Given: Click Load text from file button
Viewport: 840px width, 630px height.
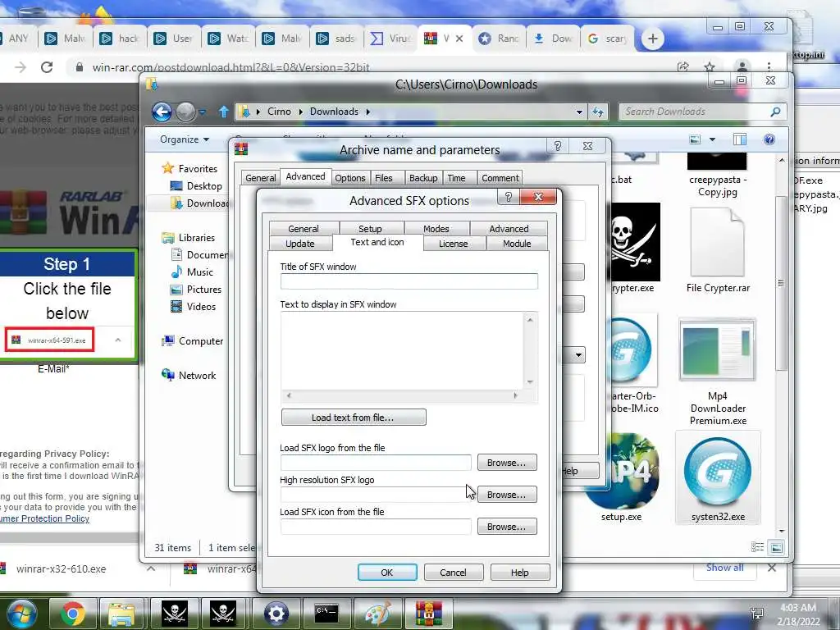Looking at the screenshot, I should pyautogui.click(x=354, y=418).
